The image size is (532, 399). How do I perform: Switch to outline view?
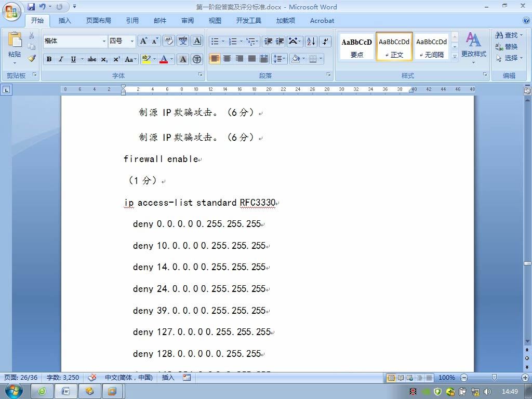pos(420,378)
